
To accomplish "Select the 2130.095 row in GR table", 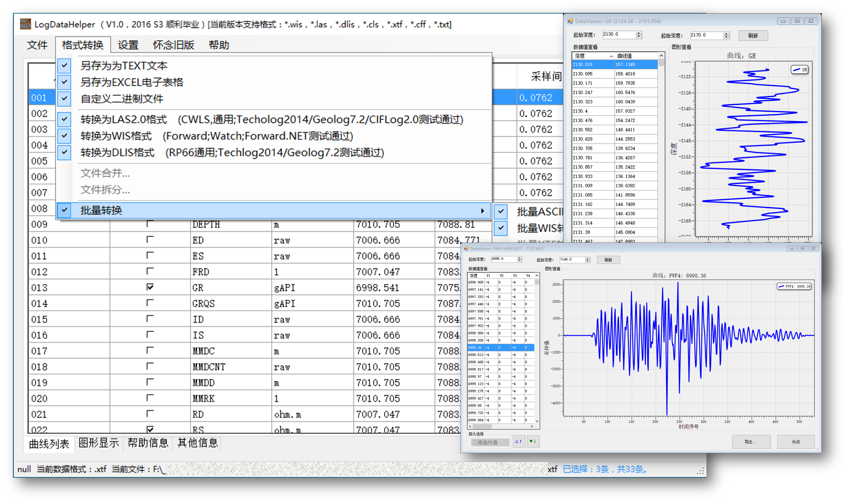I will 615,74.
